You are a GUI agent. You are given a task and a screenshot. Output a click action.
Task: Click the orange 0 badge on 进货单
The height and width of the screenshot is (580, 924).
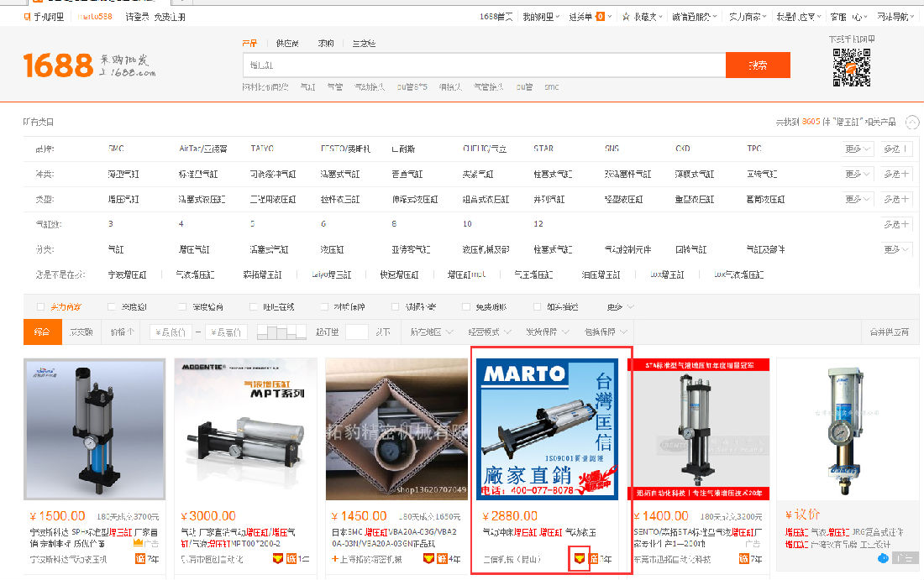tap(600, 17)
